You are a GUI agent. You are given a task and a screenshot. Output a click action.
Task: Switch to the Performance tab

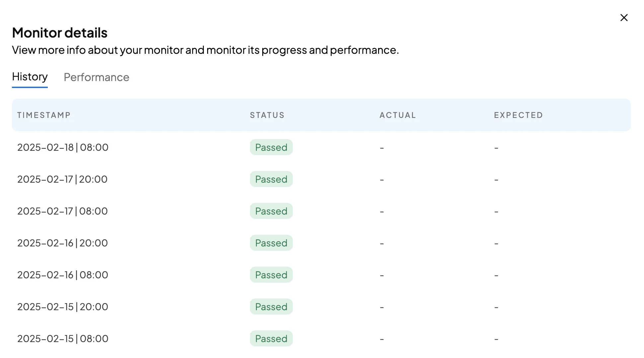pos(96,77)
